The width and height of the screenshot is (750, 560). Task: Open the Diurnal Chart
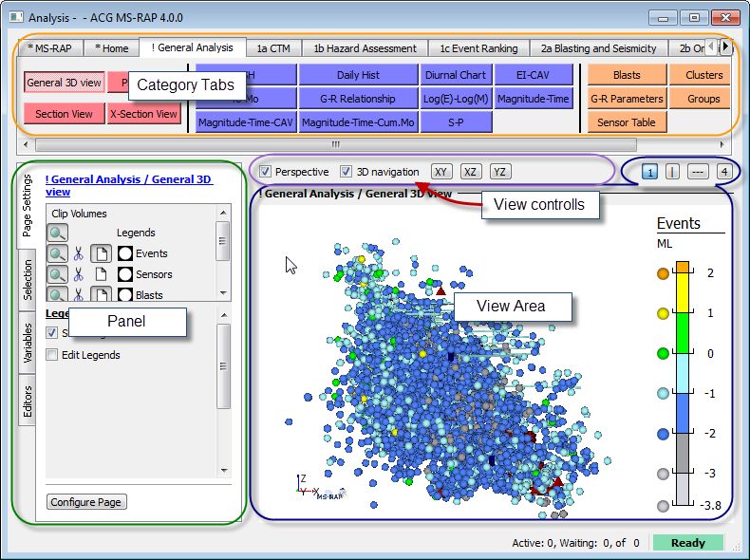pos(456,75)
